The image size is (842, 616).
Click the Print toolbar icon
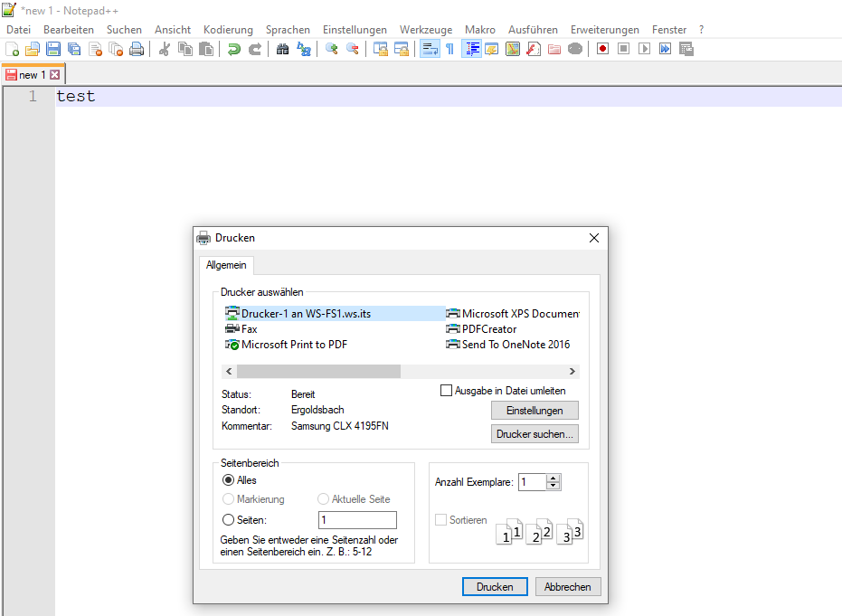pyautogui.click(x=137, y=50)
